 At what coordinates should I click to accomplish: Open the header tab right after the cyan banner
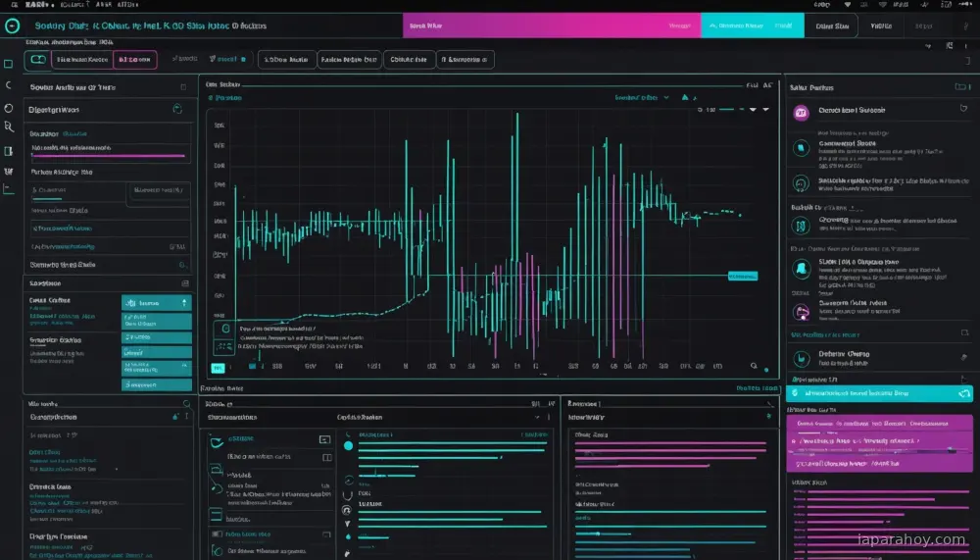(x=832, y=26)
